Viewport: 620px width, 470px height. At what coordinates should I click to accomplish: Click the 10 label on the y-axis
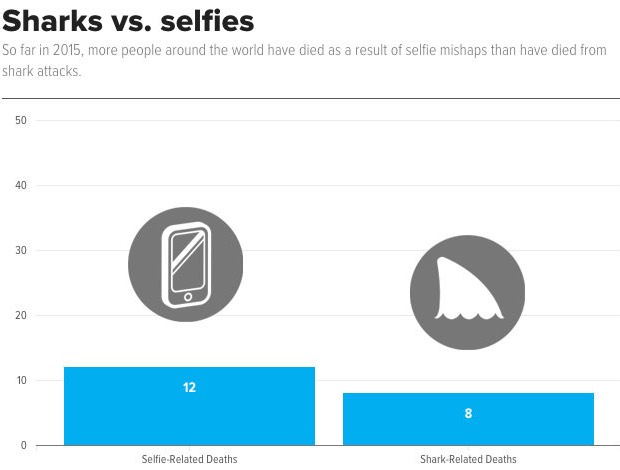(21, 380)
